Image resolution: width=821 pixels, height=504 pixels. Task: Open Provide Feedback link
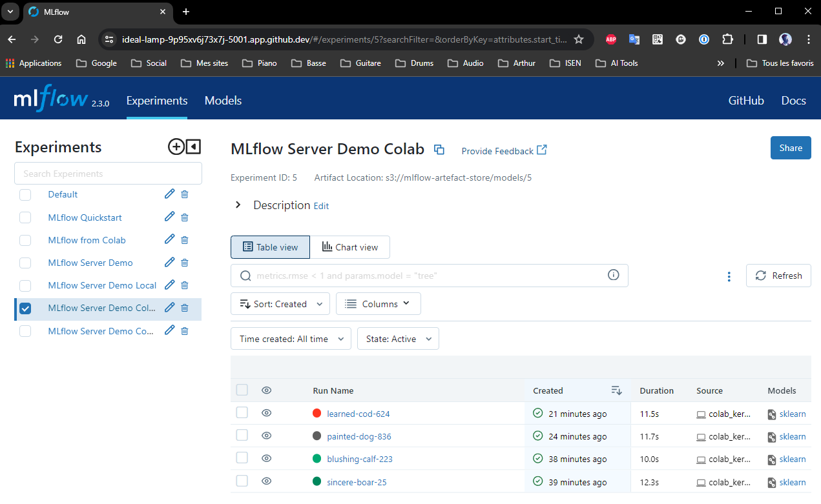click(x=504, y=150)
